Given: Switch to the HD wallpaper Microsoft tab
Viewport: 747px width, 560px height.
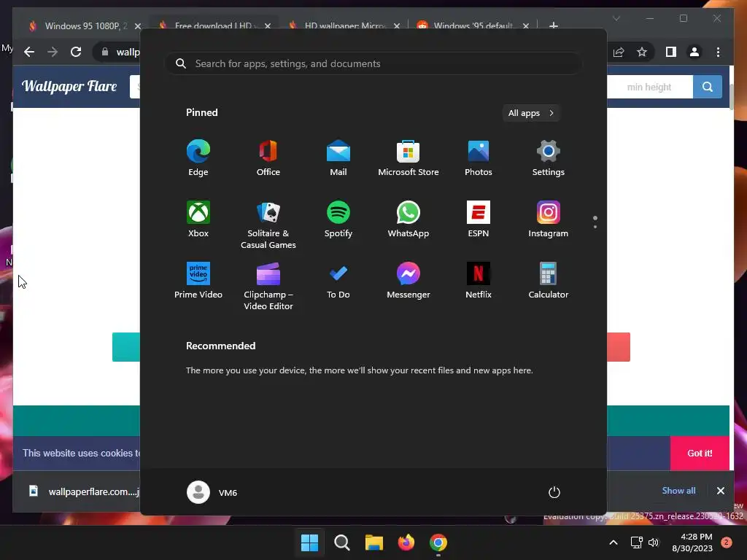Looking at the screenshot, I should (x=345, y=26).
